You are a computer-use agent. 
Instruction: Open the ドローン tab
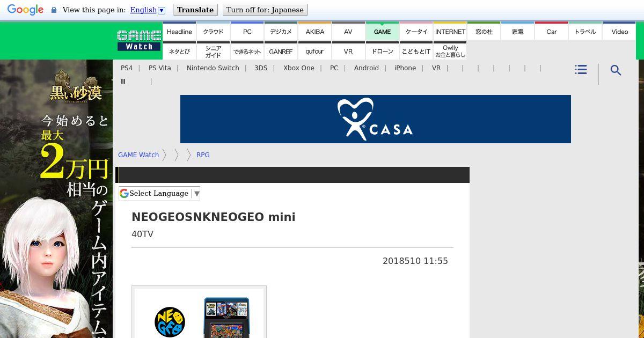point(382,52)
